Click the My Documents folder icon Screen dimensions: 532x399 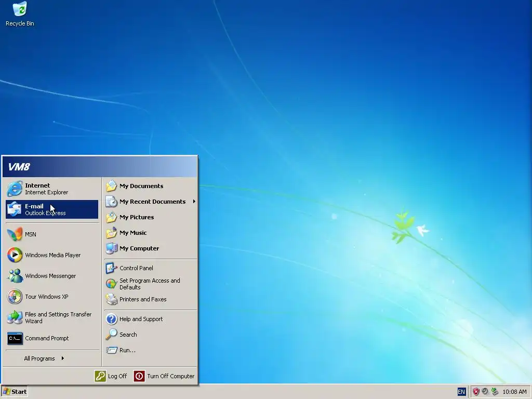(x=111, y=186)
